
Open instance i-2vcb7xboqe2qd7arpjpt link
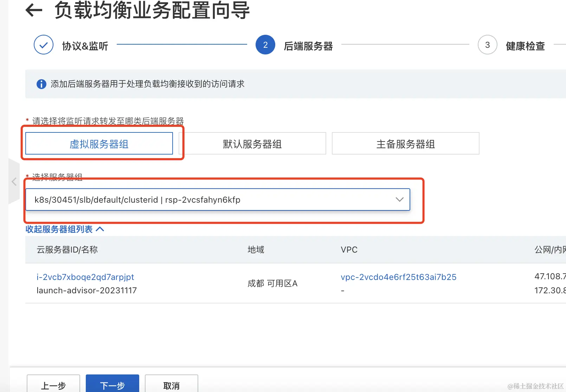pos(85,277)
